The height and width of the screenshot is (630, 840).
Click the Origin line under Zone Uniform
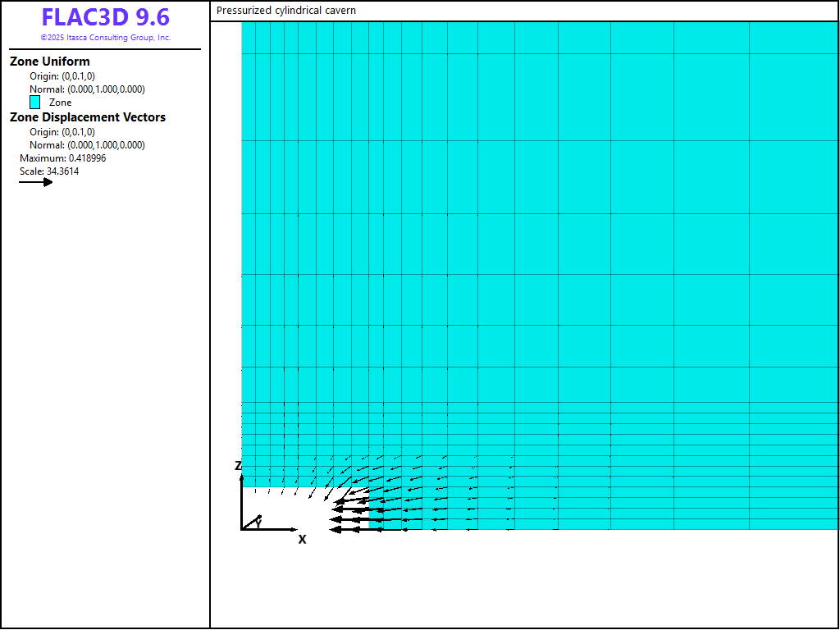[62, 76]
